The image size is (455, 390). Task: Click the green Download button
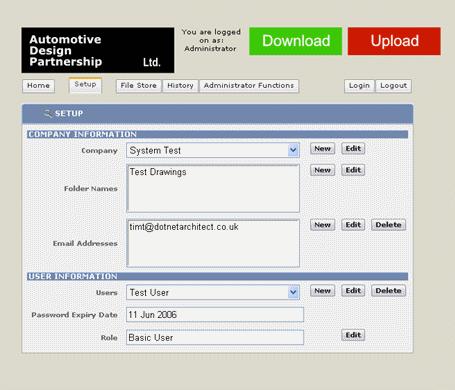[x=295, y=41]
